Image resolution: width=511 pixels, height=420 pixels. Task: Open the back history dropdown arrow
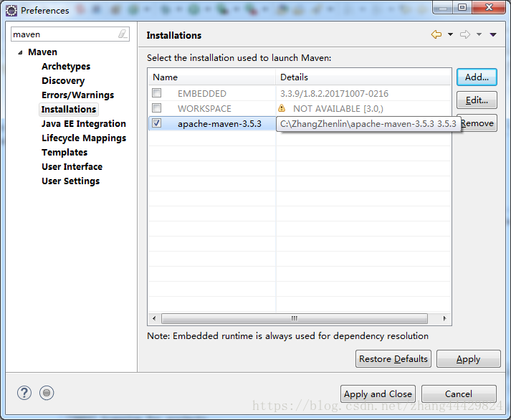coord(450,34)
